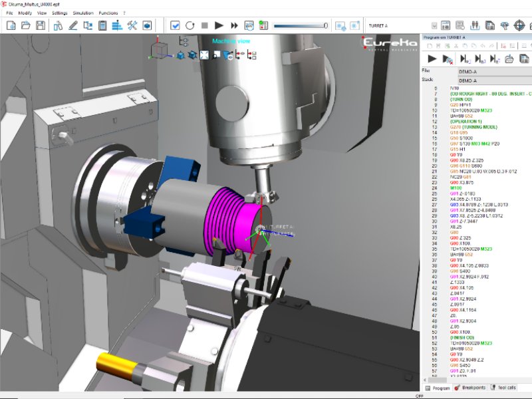The image size is (532, 399).
Task: Click the second blue light settings icon
Action: [x=354, y=26]
